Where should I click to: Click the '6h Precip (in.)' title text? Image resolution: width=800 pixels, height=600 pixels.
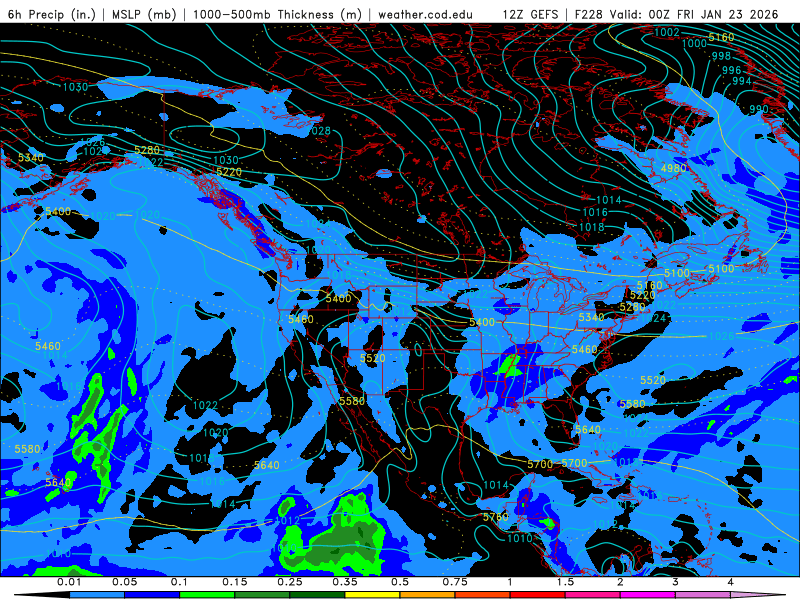pos(52,14)
